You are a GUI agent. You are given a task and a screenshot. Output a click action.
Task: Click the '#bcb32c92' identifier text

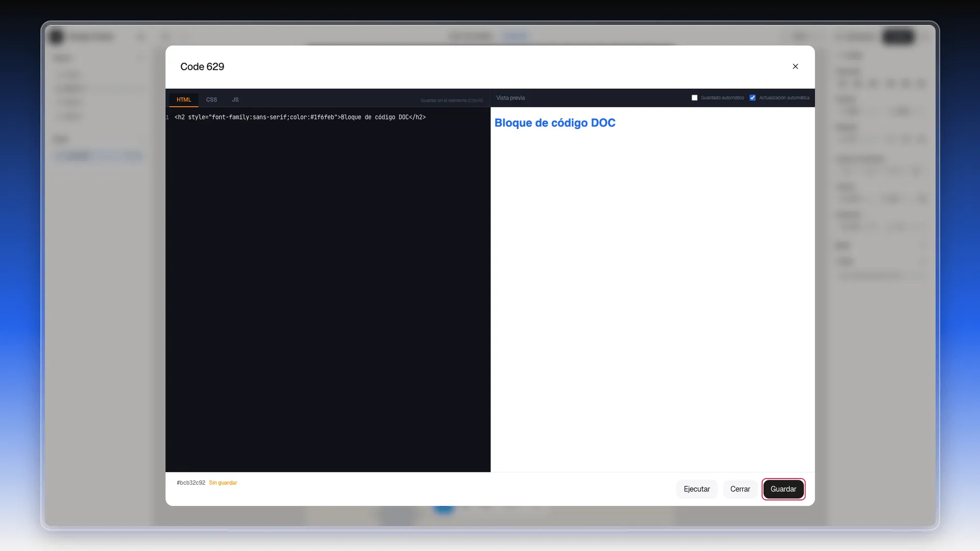(191, 483)
